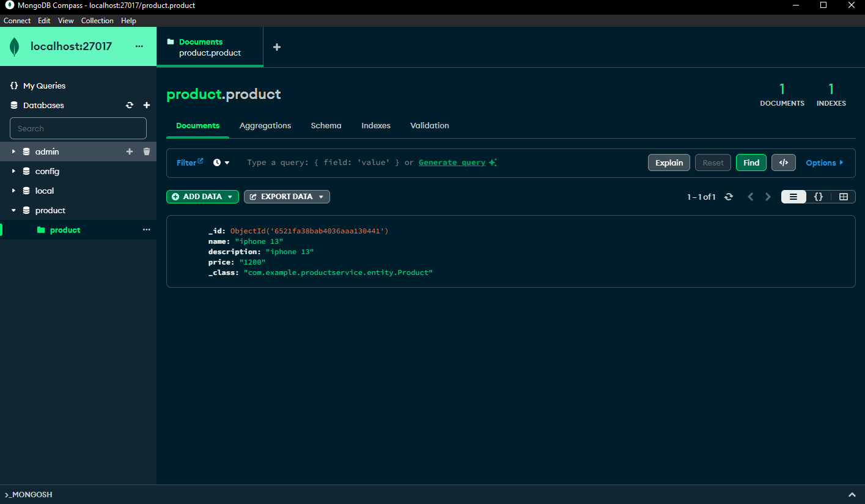Collapse the product database
The image size is (865, 504).
point(13,210)
